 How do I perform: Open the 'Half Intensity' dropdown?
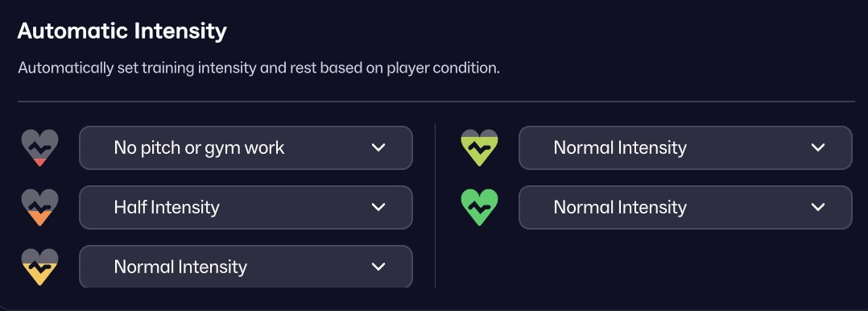tap(246, 207)
